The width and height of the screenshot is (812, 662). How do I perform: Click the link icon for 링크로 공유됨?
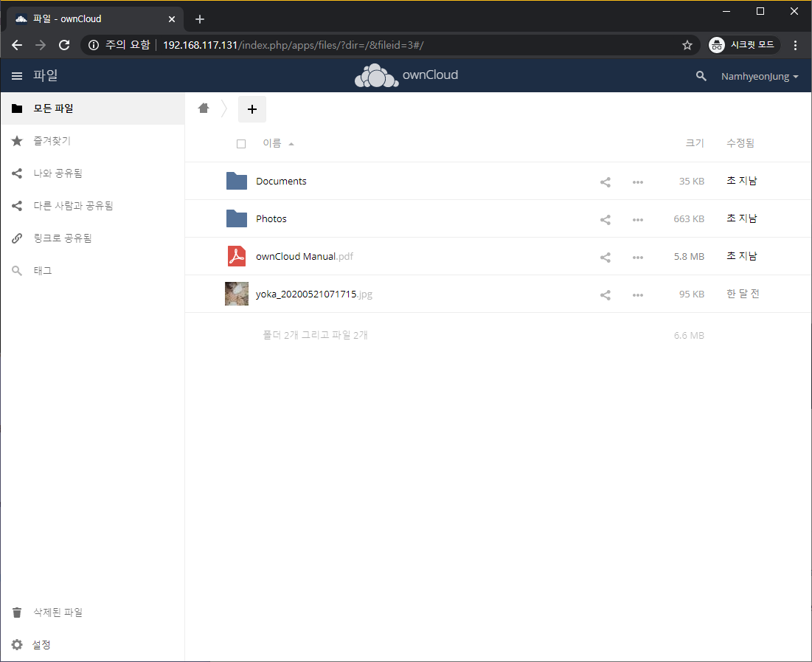(17, 238)
